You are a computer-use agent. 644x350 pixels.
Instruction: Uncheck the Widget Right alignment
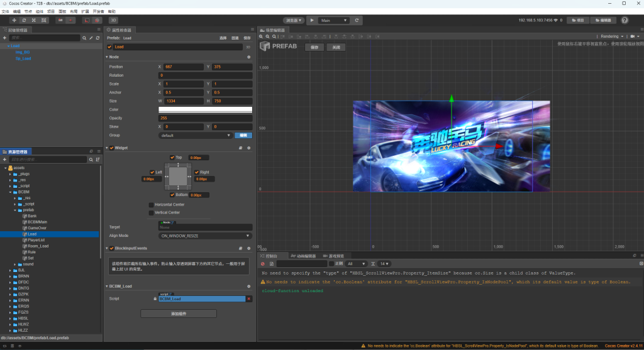tap(197, 172)
